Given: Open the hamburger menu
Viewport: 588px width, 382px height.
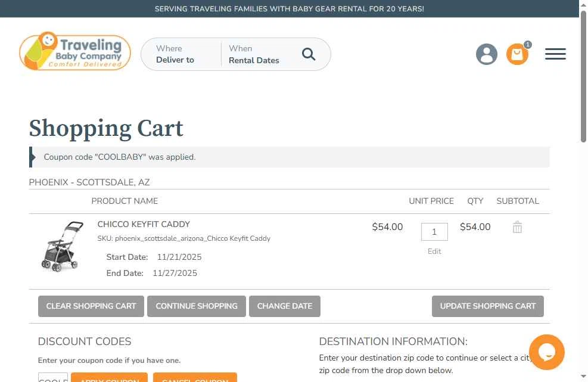Looking at the screenshot, I should (555, 54).
